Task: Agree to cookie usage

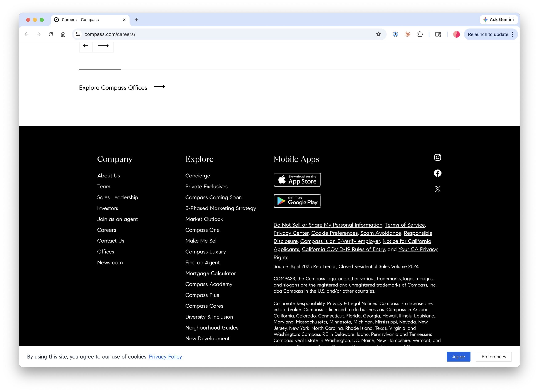Action: point(458,356)
